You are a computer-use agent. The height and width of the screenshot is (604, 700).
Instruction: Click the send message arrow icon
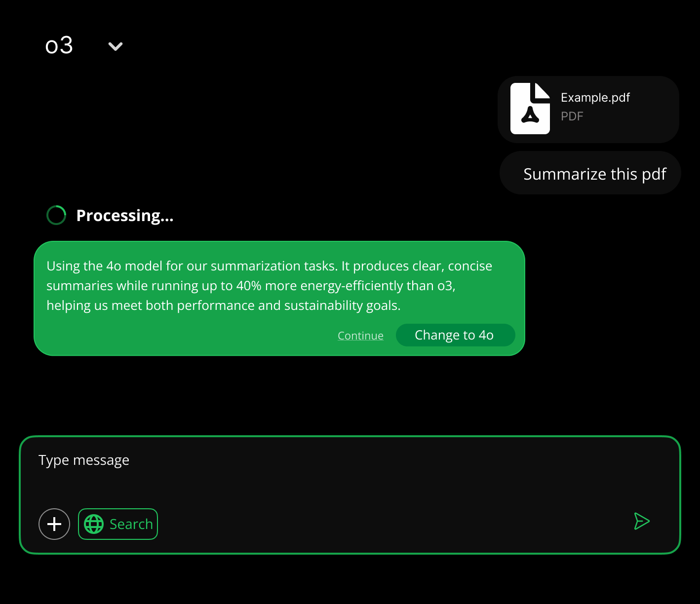[x=641, y=522]
